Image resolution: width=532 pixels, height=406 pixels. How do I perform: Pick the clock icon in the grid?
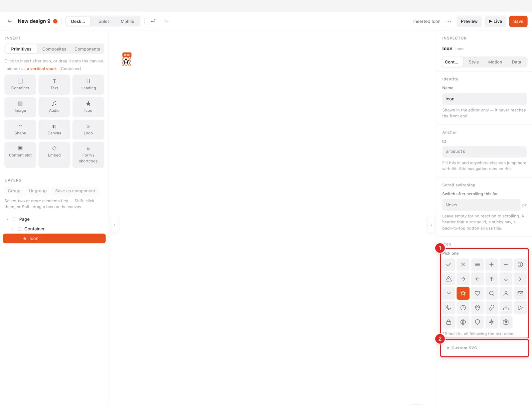coord(463,308)
